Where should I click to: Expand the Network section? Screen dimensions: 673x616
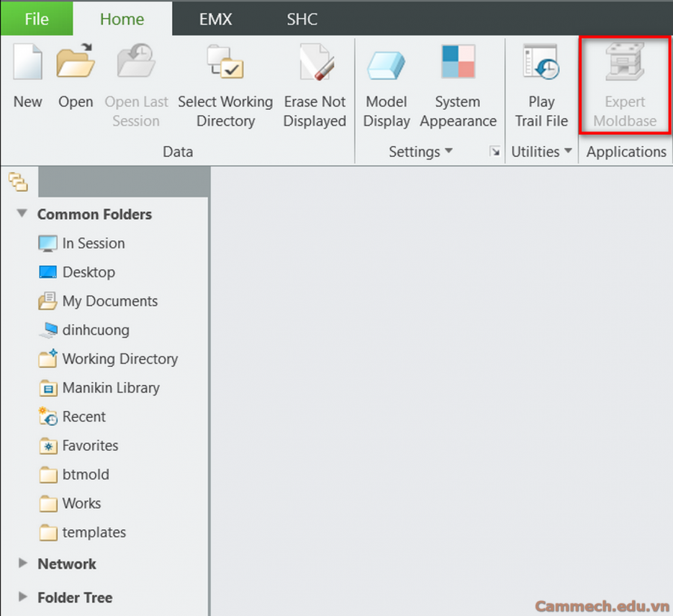22,564
